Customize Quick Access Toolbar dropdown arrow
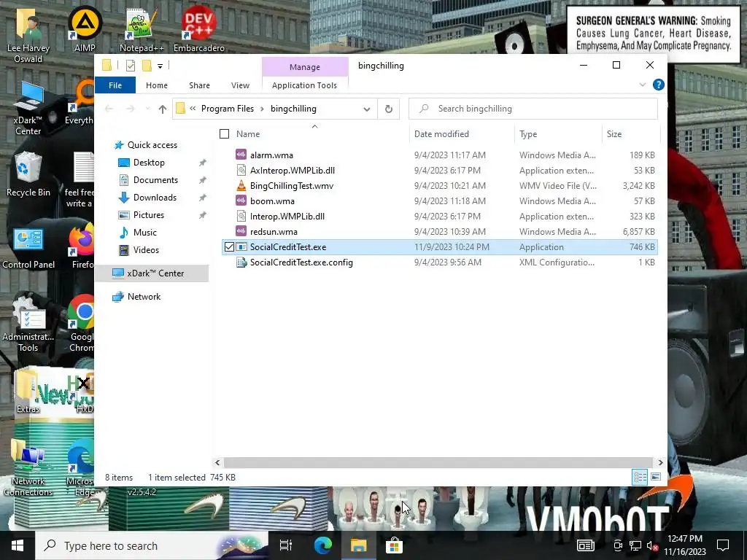Screen dimensions: 747x560 (x=160, y=66)
